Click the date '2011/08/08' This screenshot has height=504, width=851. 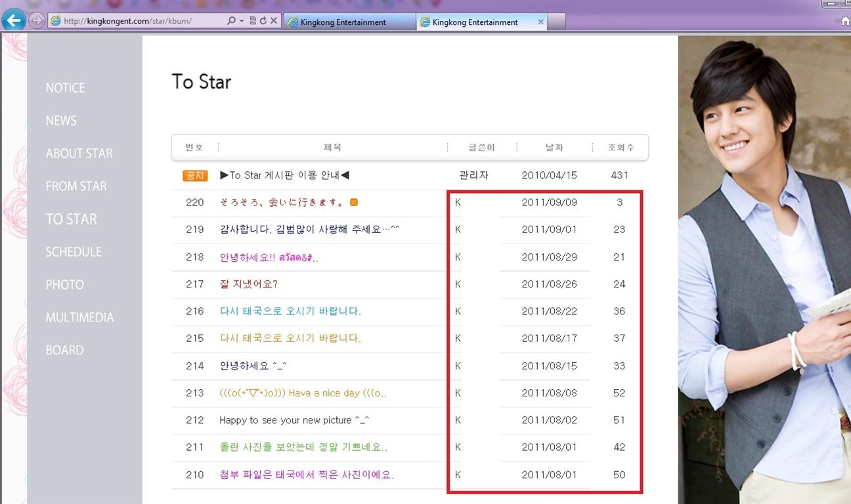[x=550, y=393]
